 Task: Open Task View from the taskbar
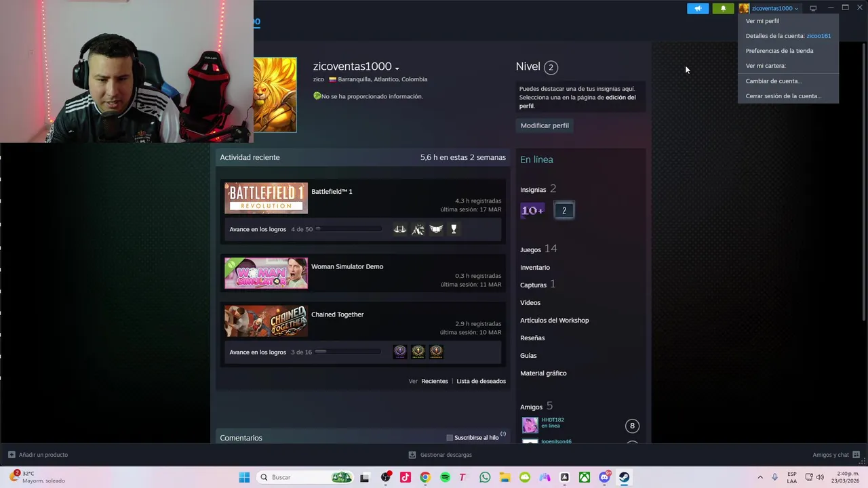tap(365, 477)
